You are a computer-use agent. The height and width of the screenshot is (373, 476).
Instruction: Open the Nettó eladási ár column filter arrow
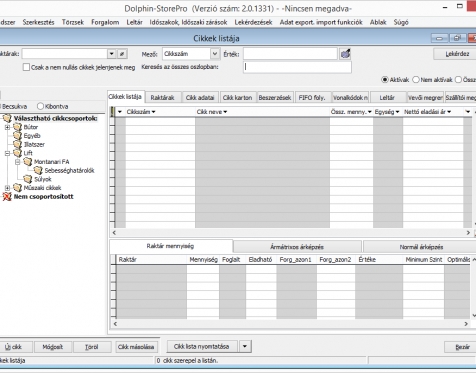[449, 112]
